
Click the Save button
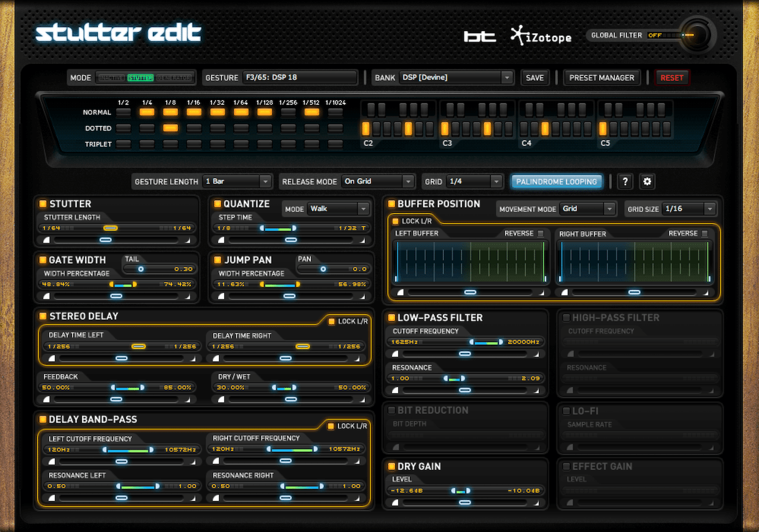[535, 77]
